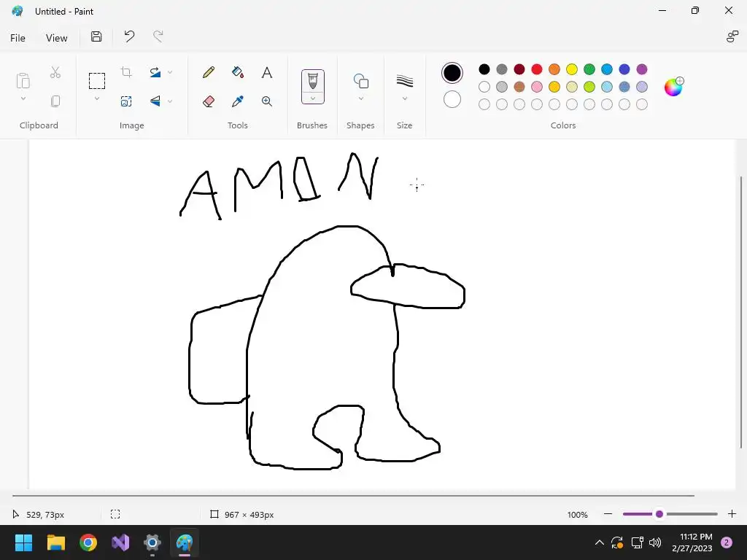Click the Flip icon
The height and width of the screenshot is (560, 747).
[155, 101]
